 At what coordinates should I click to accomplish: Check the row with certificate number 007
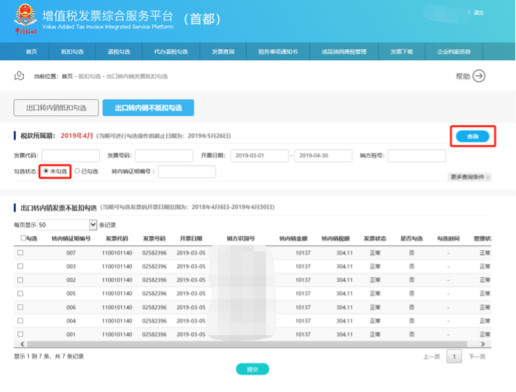(20, 253)
